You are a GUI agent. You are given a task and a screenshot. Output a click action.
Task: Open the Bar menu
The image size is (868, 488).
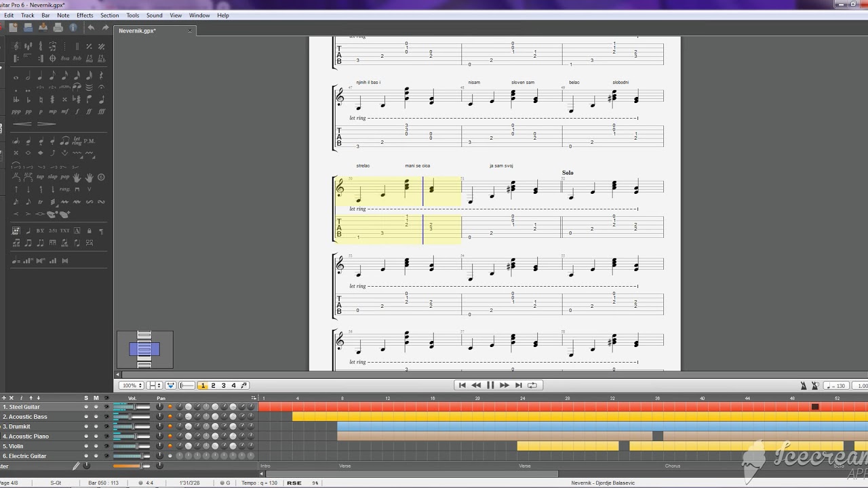[x=45, y=15]
